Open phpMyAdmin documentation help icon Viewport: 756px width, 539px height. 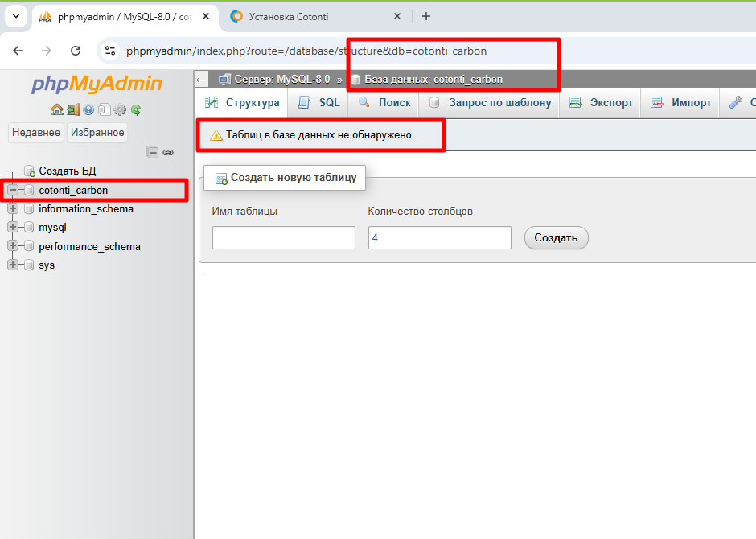[88, 110]
